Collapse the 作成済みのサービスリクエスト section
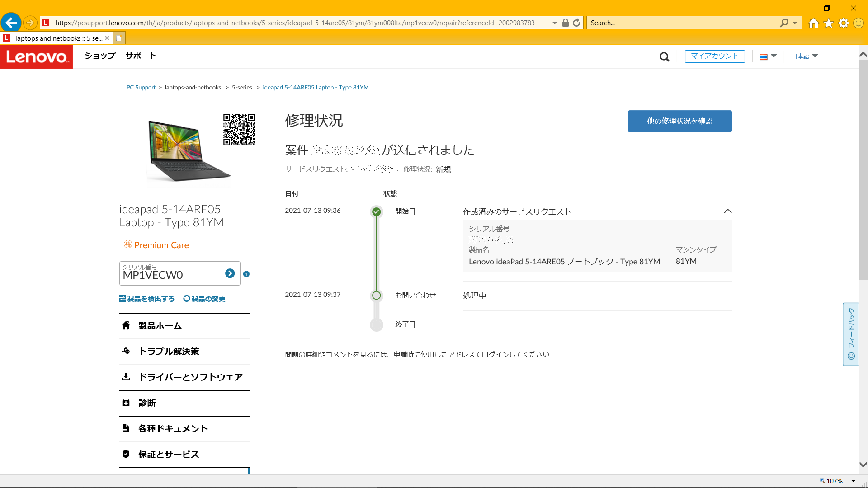This screenshot has height=488, width=868. point(728,211)
